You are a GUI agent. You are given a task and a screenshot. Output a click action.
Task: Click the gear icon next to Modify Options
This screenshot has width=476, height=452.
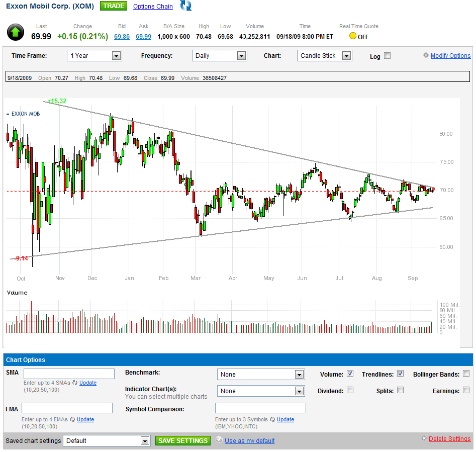pos(426,55)
